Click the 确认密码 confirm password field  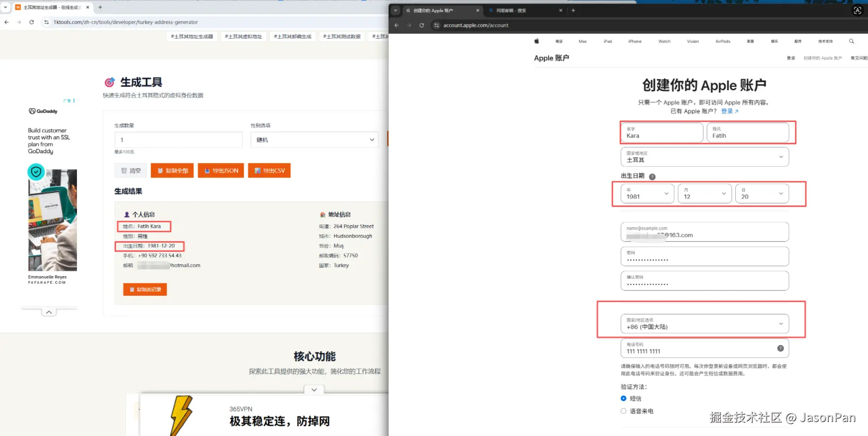[x=705, y=281]
